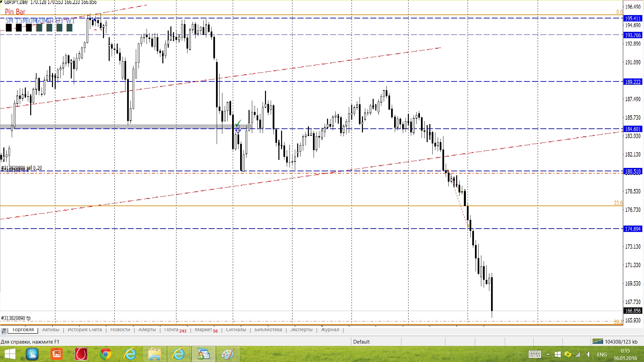644x362 pixels.
Task: Open the clock showing 0:15 16.01.2016
Action: point(625,354)
